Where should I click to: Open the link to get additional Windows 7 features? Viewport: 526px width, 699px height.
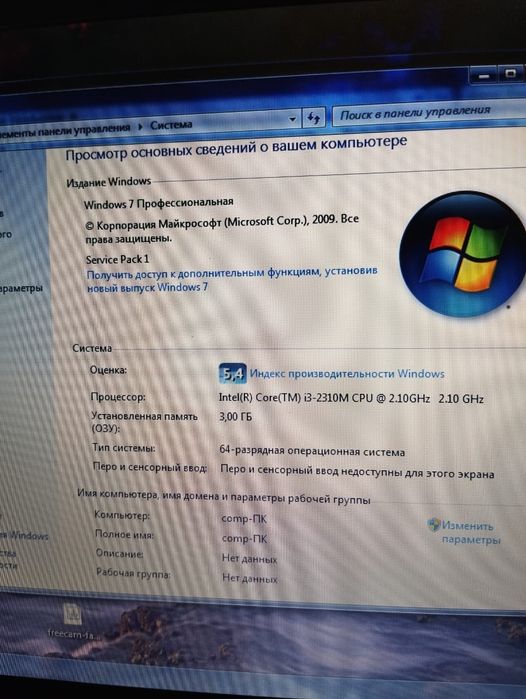coord(232,279)
